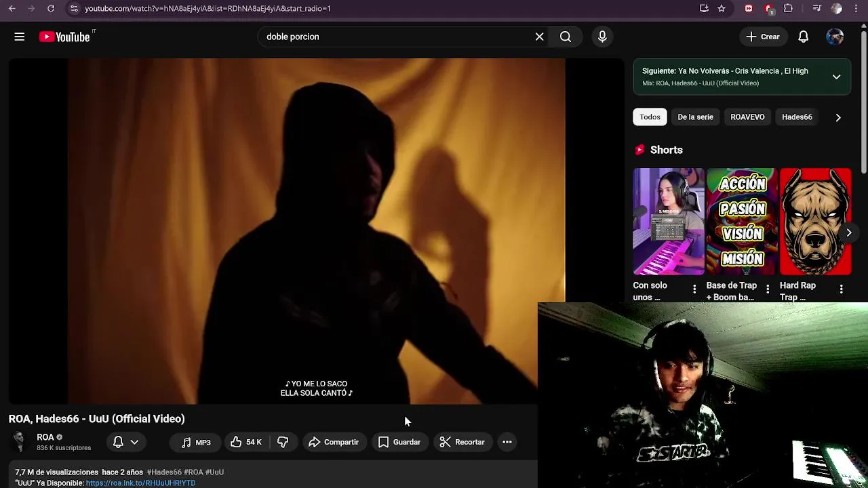Click the video player to pause

pos(316,230)
